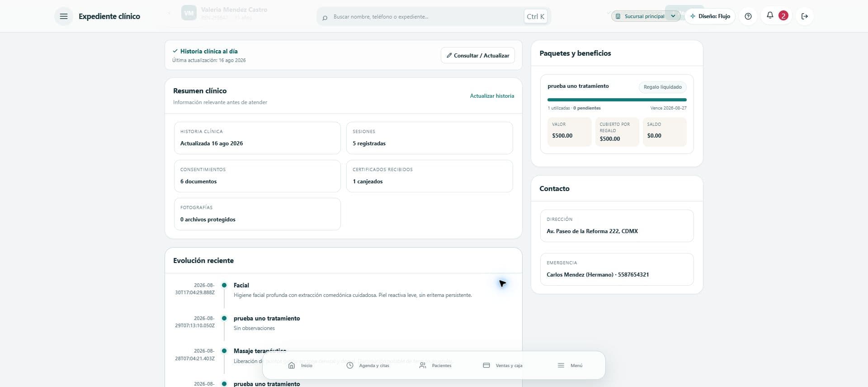868x387 pixels.
Task: Go to Inicio in bottom navigation
Action: coord(301,365)
